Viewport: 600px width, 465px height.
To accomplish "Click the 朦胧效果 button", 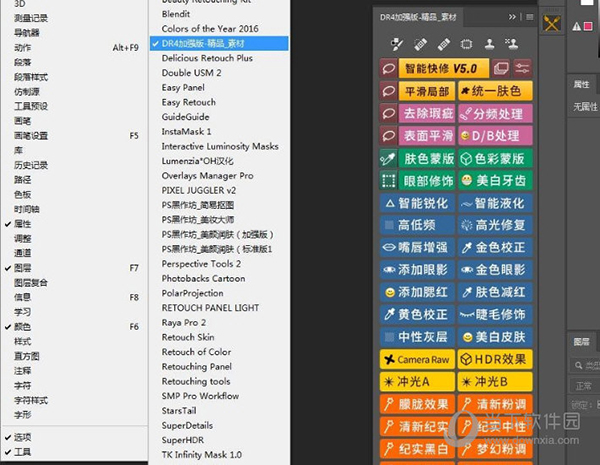I will point(417,404).
